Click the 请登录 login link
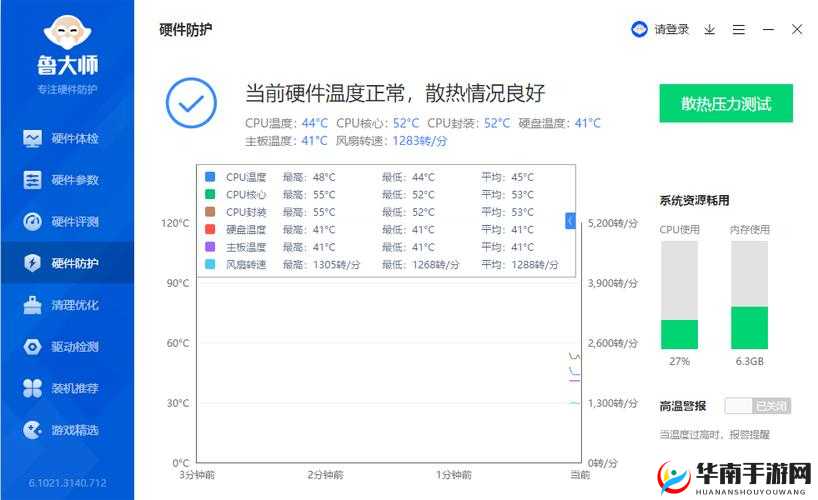818x500 pixels. [x=672, y=30]
